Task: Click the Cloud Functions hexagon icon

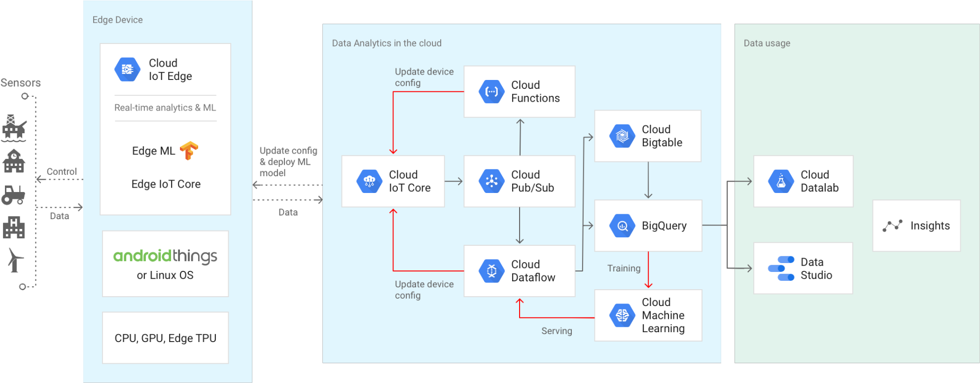Action: point(491,92)
